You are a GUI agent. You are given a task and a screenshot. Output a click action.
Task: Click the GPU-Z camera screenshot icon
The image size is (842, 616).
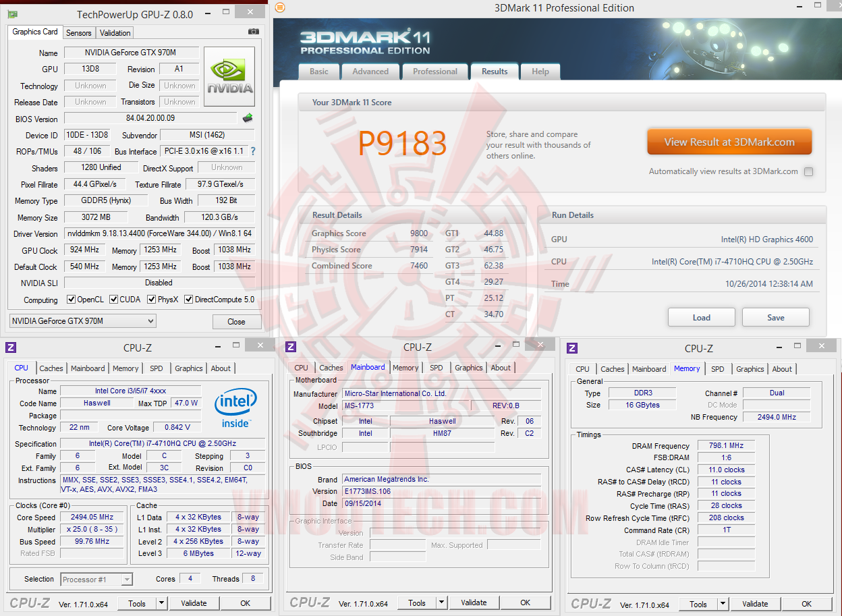click(253, 32)
